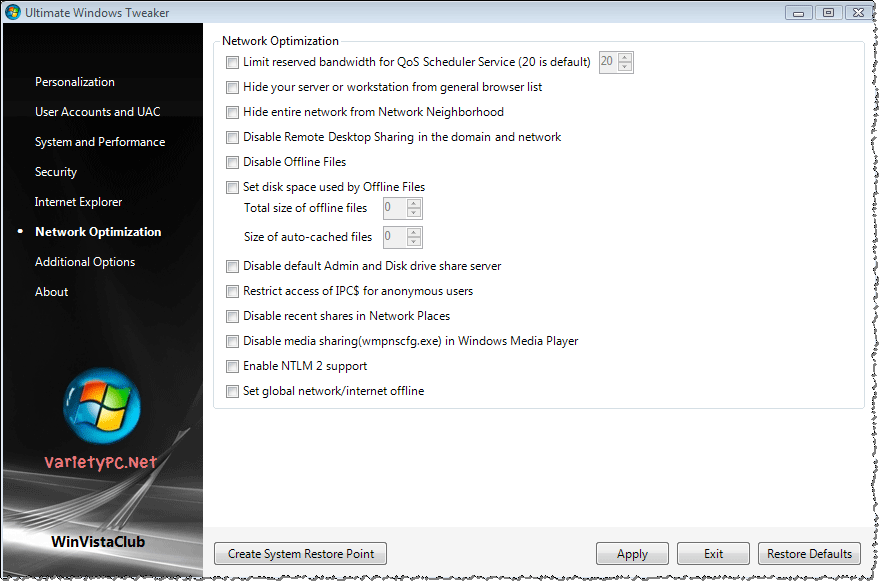Tick Restrict access of IPC$ for anonymous users

(x=232, y=292)
